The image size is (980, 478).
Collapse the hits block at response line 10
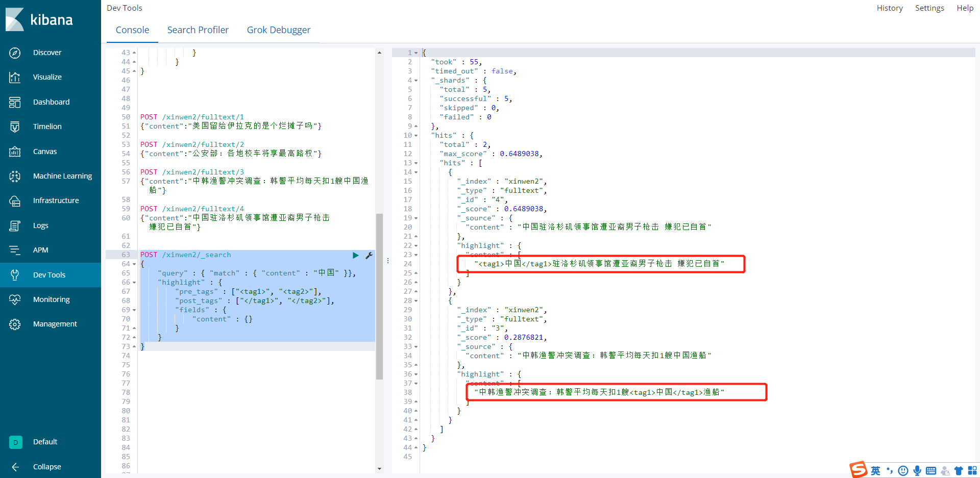pos(416,136)
